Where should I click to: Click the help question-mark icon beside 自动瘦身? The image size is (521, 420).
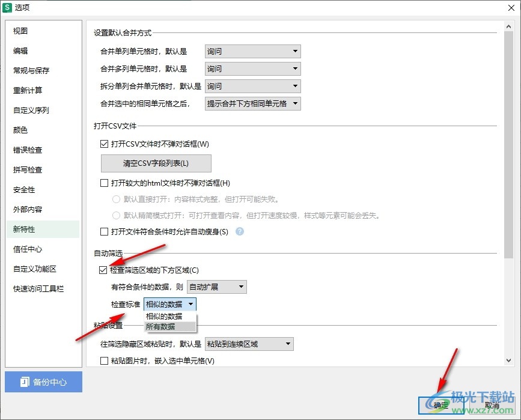pyautogui.click(x=240, y=231)
